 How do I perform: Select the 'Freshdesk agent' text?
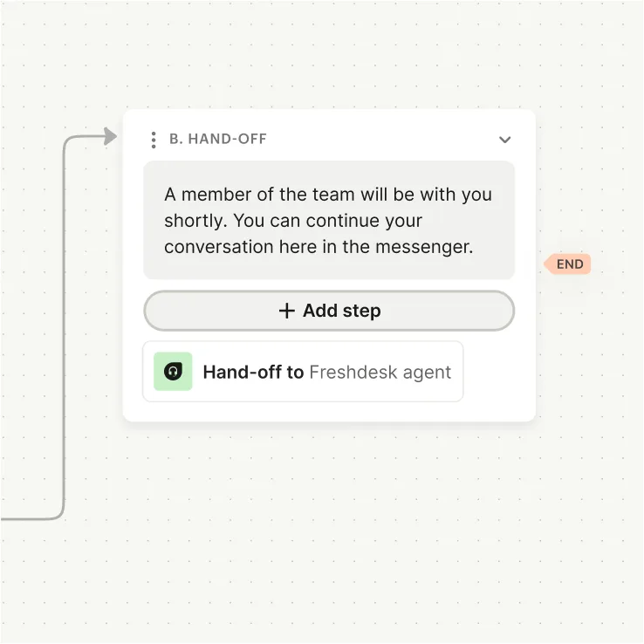[380, 373]
